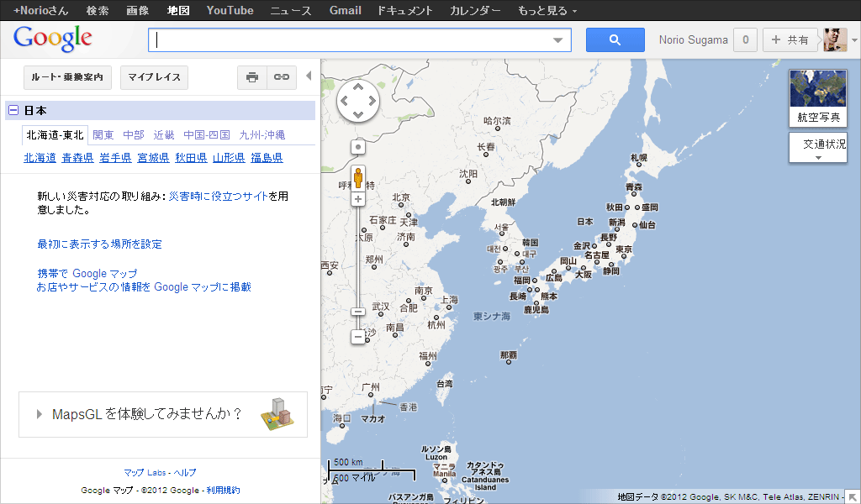
Task: Open カレンダー in the top bar
Action: click(x=475, y=10)
